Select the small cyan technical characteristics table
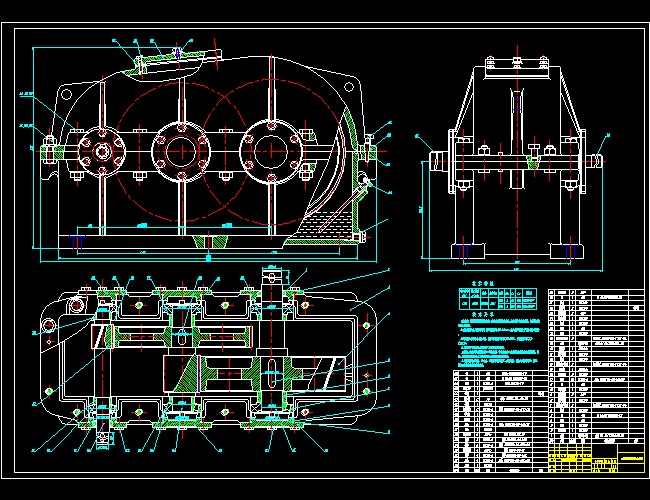Screen dimensions: 650x500 coord(498,299)
